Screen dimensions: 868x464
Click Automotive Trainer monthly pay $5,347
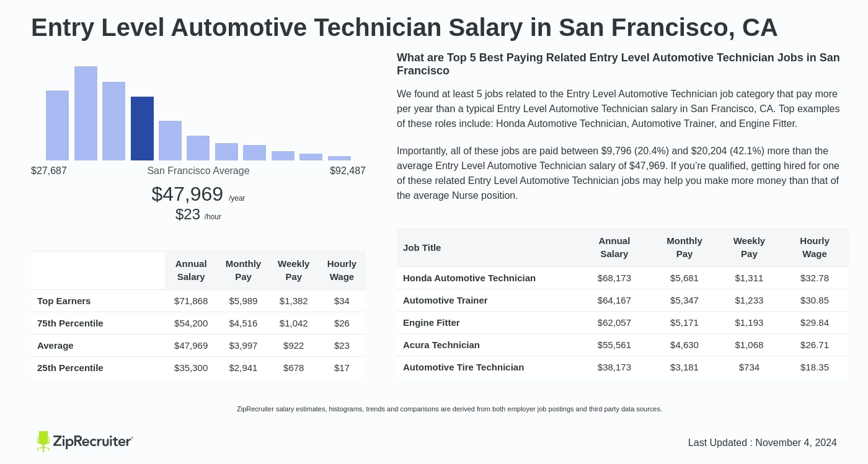(x=684, y=300)
